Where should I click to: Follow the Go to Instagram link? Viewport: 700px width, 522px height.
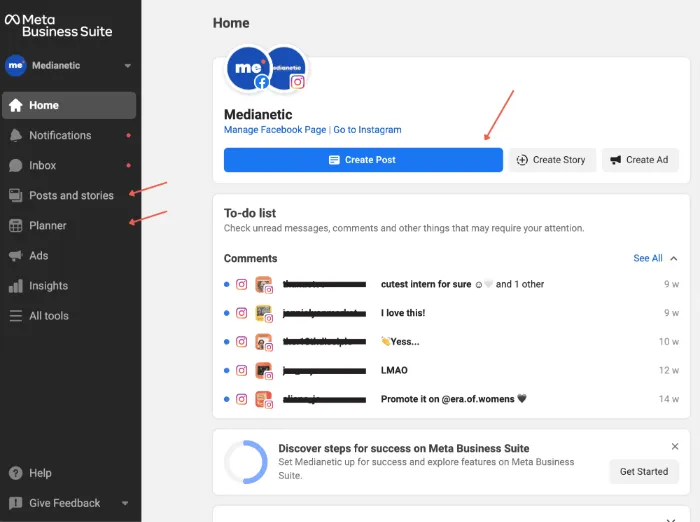pyautogui.click(x=367, y=129)
